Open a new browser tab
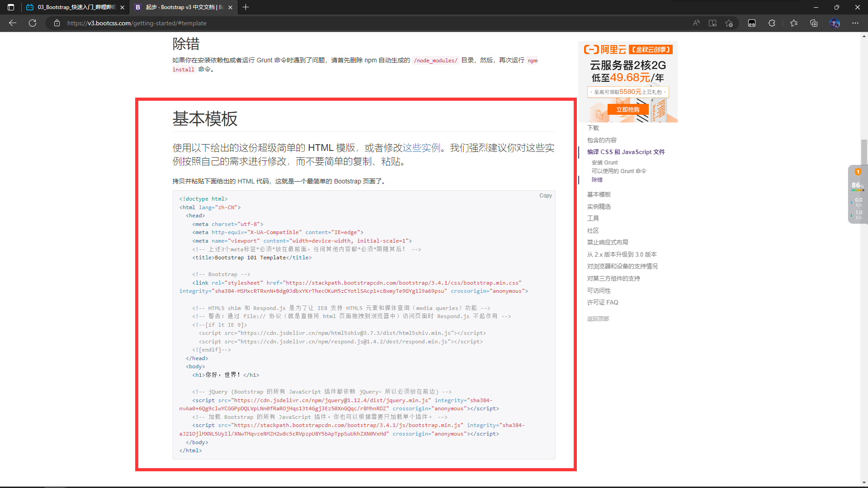This screenshot has height=488, width=868. point(245,7)
